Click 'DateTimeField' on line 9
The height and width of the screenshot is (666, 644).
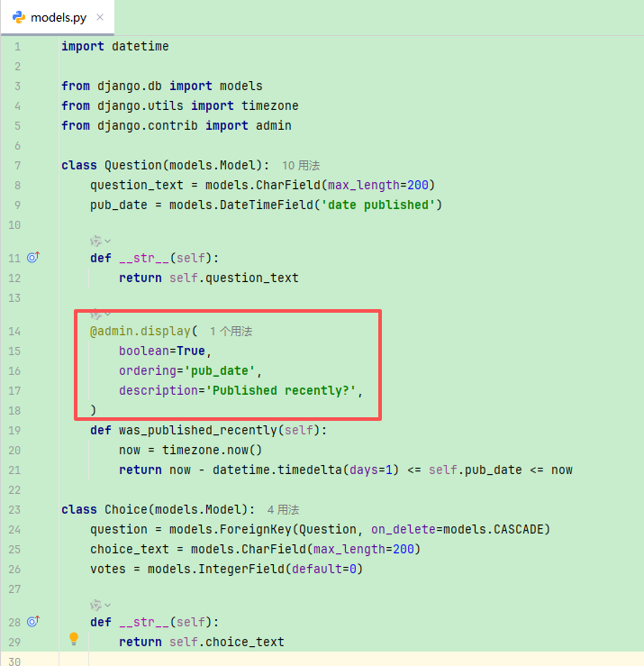267,205
